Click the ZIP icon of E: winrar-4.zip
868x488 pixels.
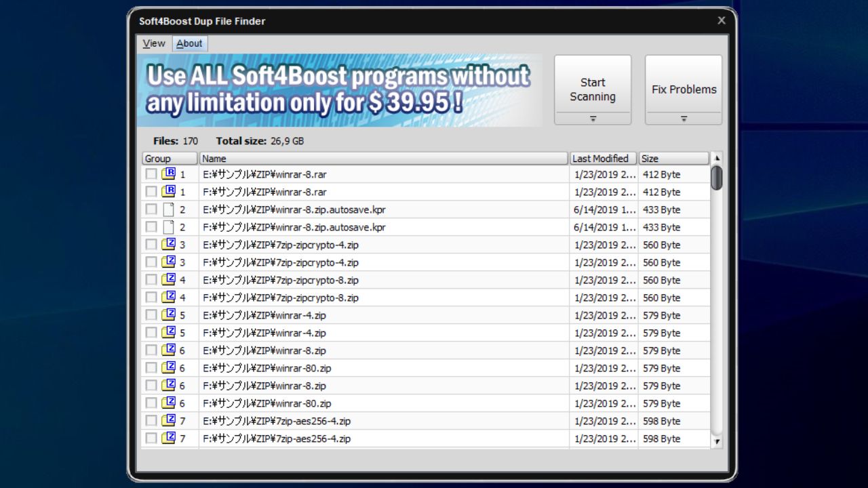169,315
